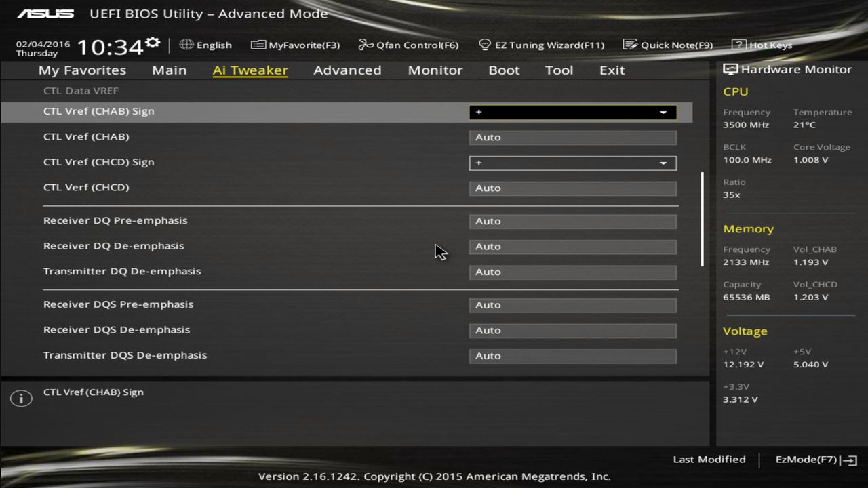Screen dimensions: 868x488
Task: Click the Hardware Monitor panel icon
Action: click(x=730, y=70)
